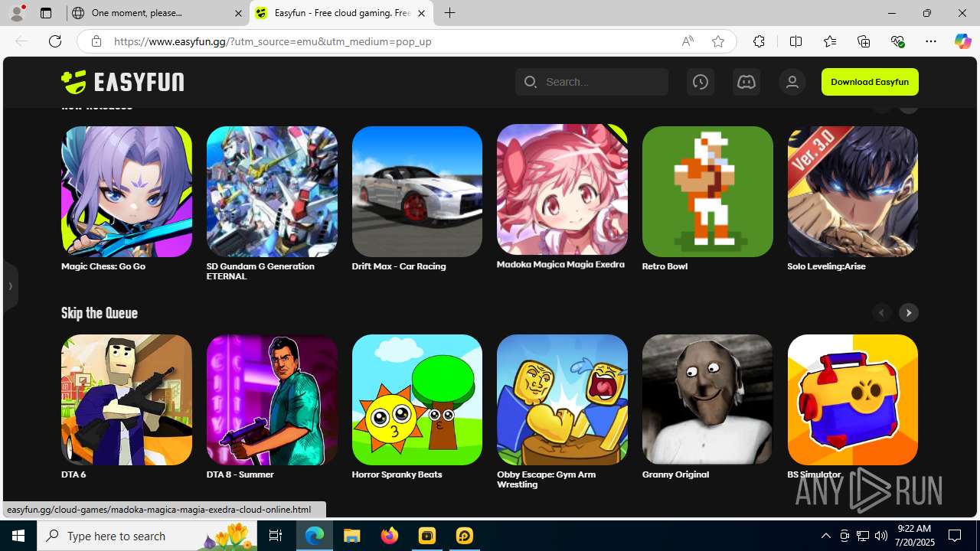Image resolution: width=980 pixels, height=551 pixels.
Task: Focus the Easyfun search field
Action: click(x=592, y=82)
